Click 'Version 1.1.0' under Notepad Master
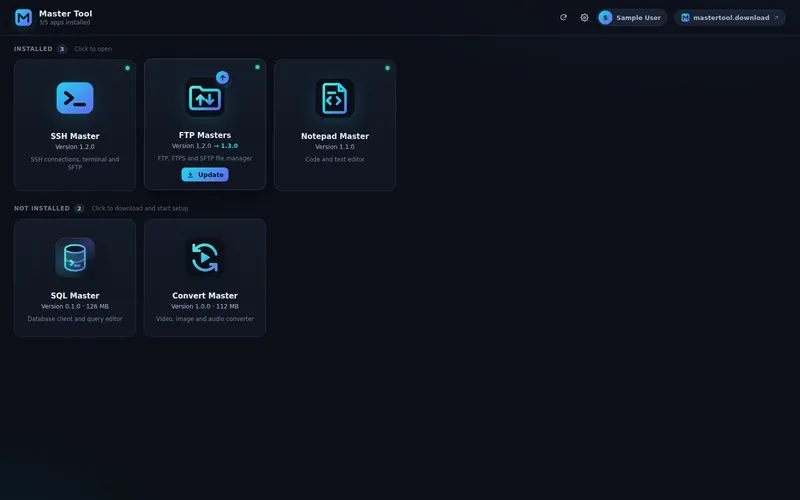 click(335, 147)
